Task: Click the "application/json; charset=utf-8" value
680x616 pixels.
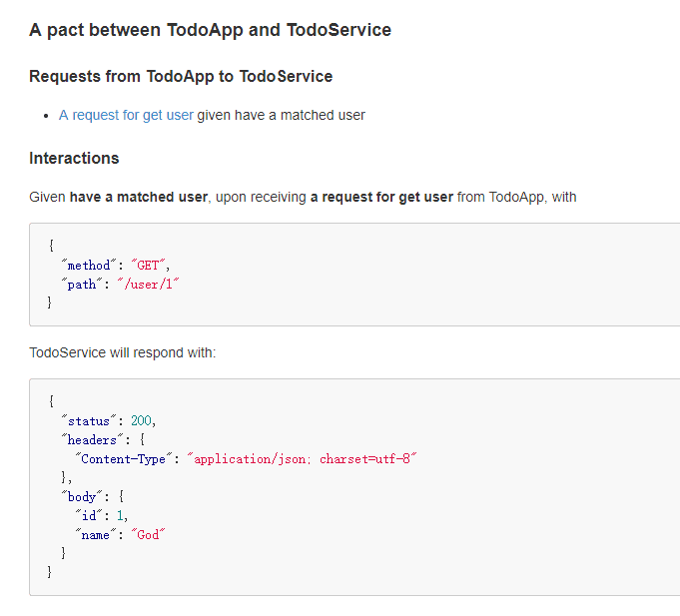Action: coord(304,458)
